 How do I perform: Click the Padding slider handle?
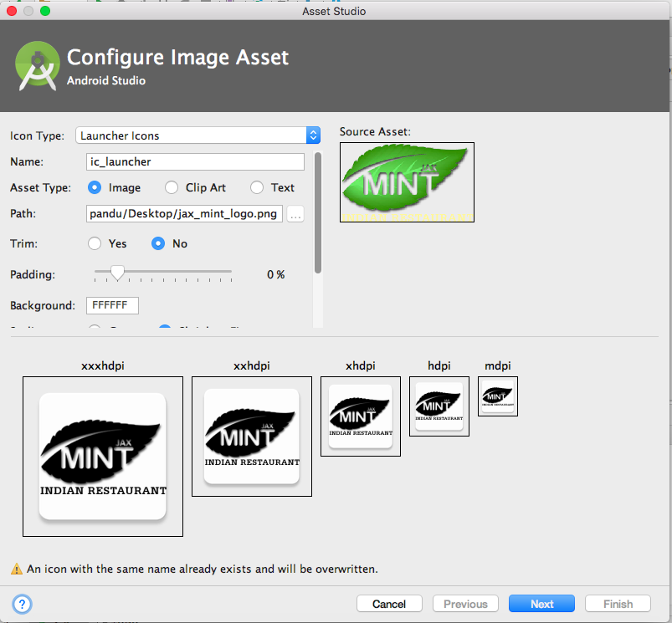click(x=118, y=272)
